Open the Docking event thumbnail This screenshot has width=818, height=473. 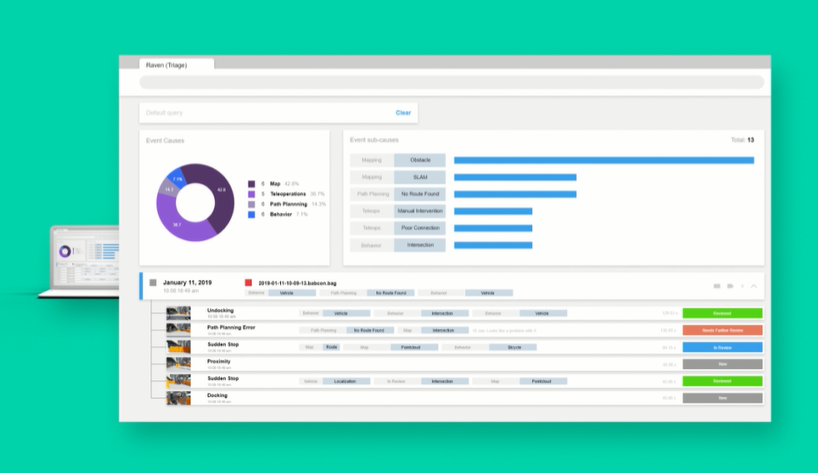click(178, 397)
